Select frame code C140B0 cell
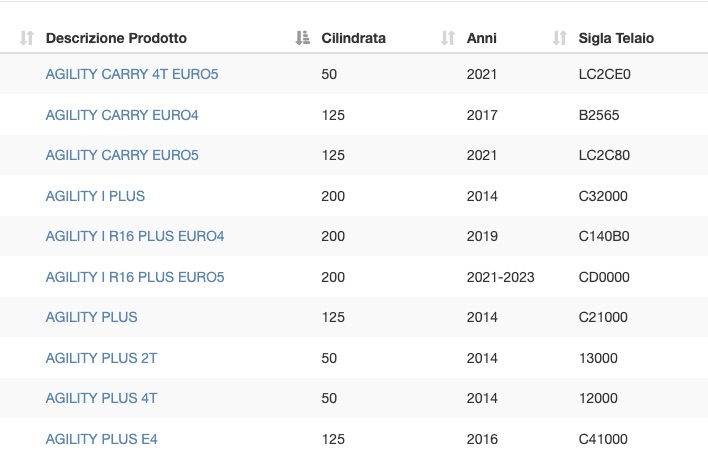Screen dimensions: 708x465 pyautogui.click(x=604, y=236)
